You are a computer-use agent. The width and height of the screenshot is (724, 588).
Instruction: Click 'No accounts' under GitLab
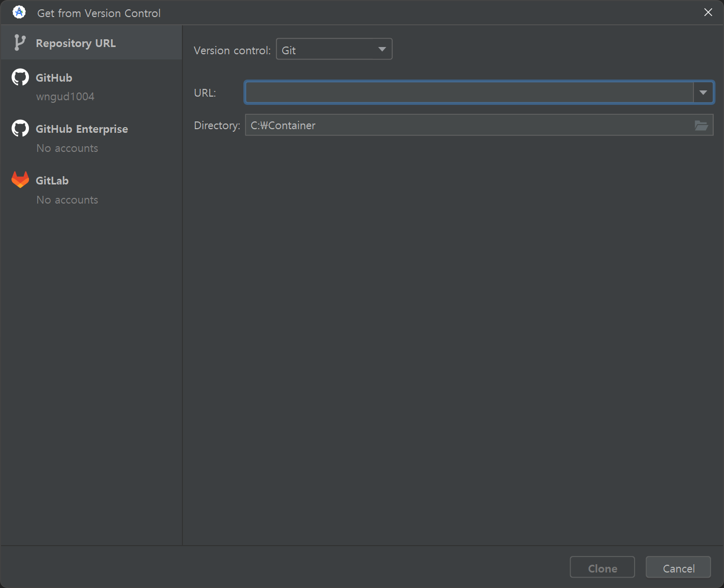(67, 200)
